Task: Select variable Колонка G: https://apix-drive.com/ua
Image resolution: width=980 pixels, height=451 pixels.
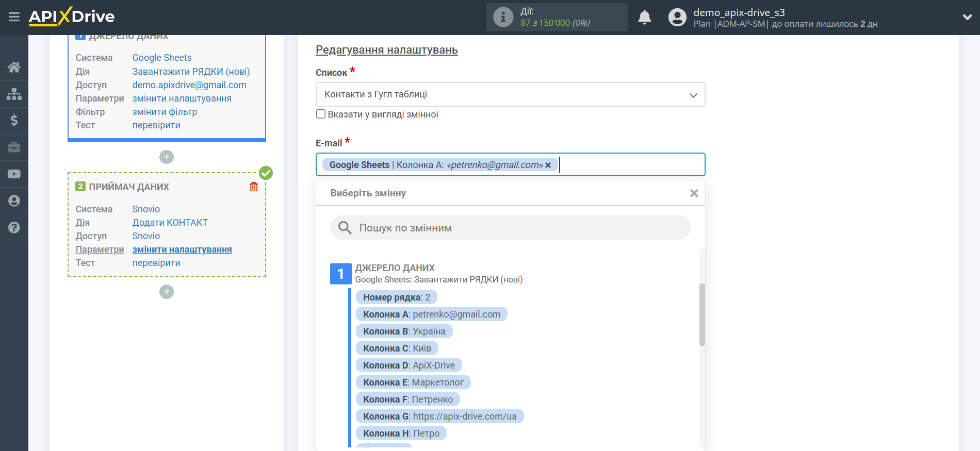Action: [x=440, y=416]
